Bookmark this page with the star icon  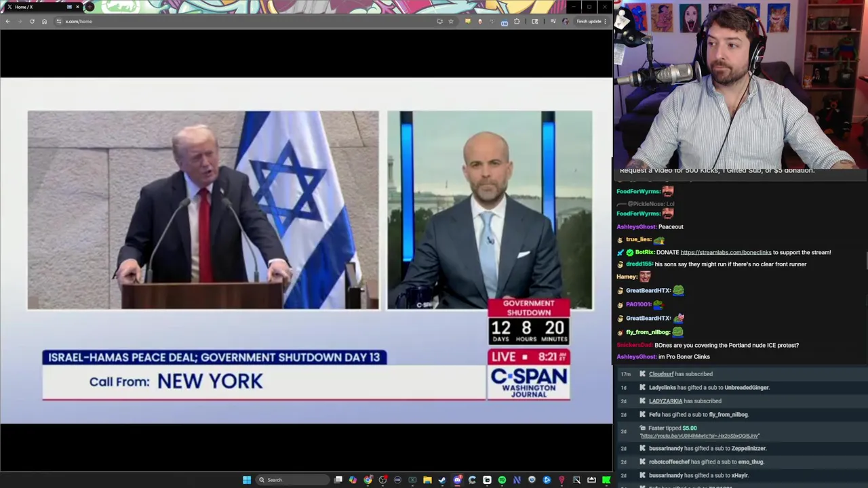click(451, 21)
